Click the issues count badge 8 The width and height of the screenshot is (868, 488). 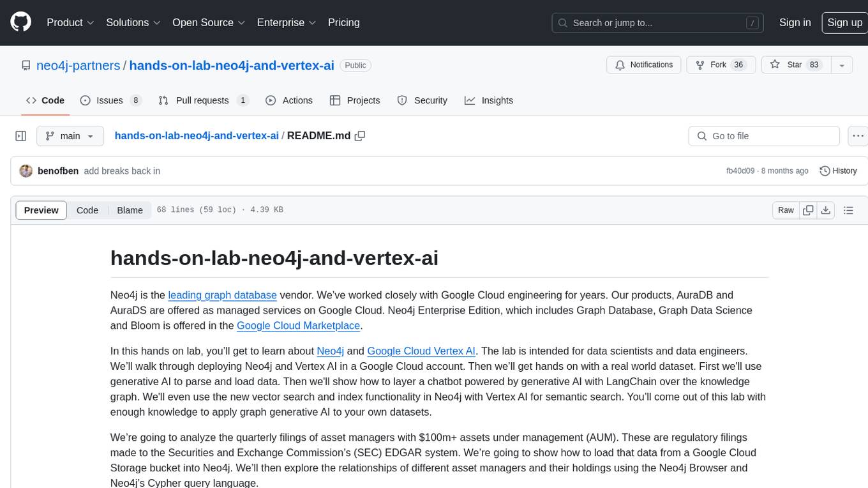(135, 100)
